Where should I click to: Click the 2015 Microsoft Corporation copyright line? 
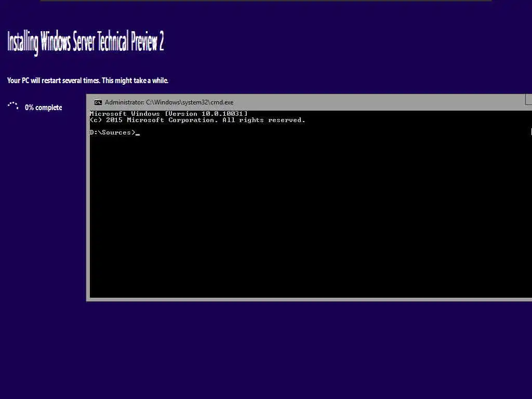tap(197, 120)
